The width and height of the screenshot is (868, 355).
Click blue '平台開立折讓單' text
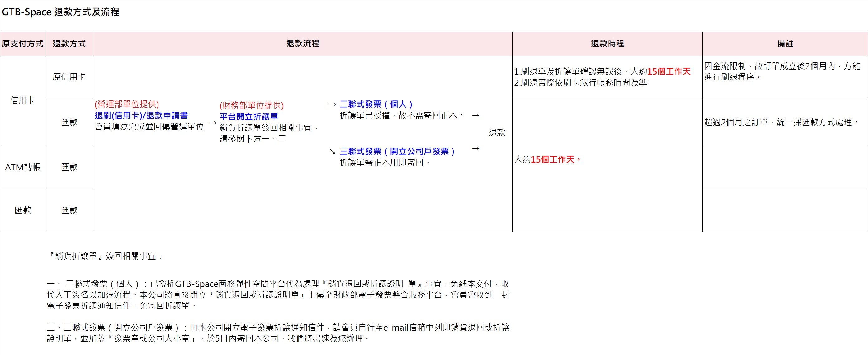click(249, 117)
